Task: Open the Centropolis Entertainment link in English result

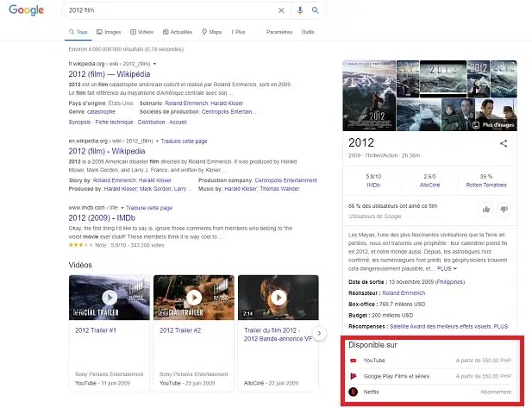Action: [x=285, y=180]
